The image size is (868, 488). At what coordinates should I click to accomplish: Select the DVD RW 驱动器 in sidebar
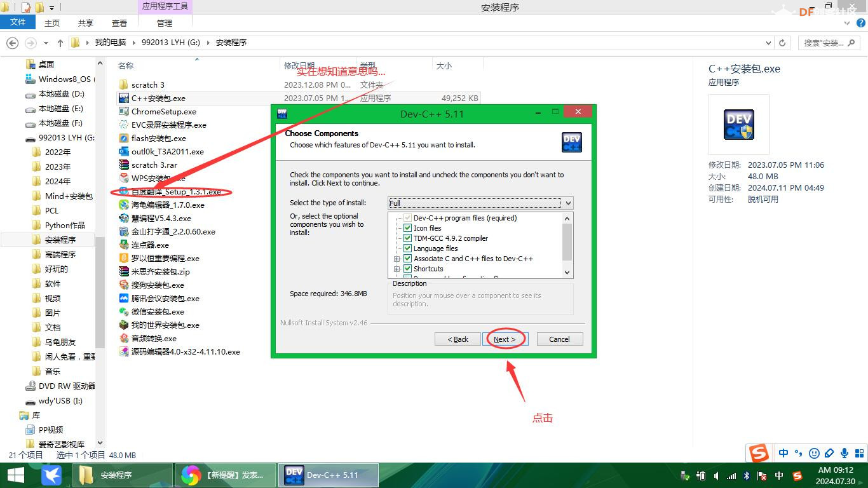67,386
